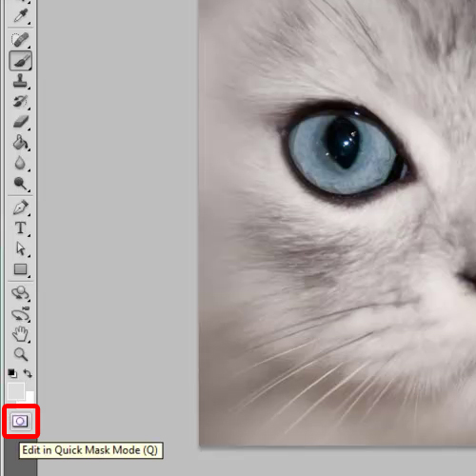Viewport: 476px width, 476px height.
Task: Select the Horizontal Type tool
Action: [21, 228]
